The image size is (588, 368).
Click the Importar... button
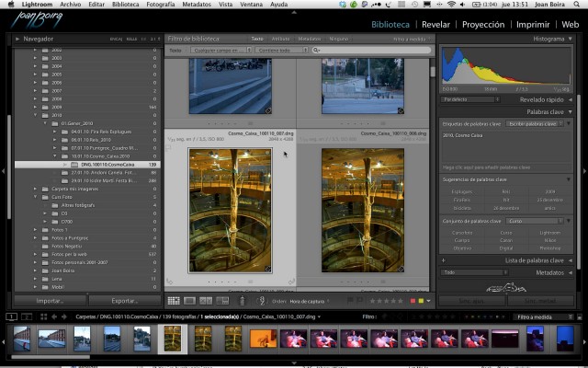click(50, 301)
